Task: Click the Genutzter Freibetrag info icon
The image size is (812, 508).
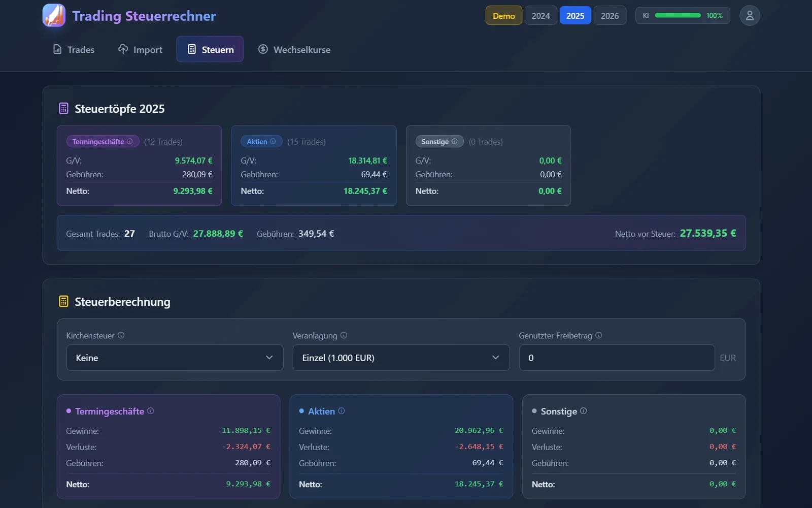Action: [x=599, y=335]
